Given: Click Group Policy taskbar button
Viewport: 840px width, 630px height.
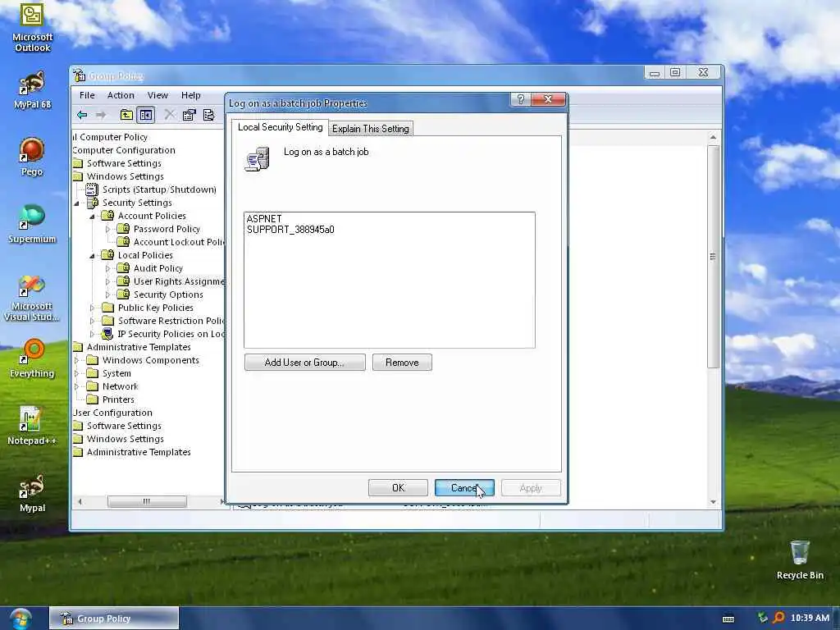Looking at the screenshot, I should pos(114,619).
